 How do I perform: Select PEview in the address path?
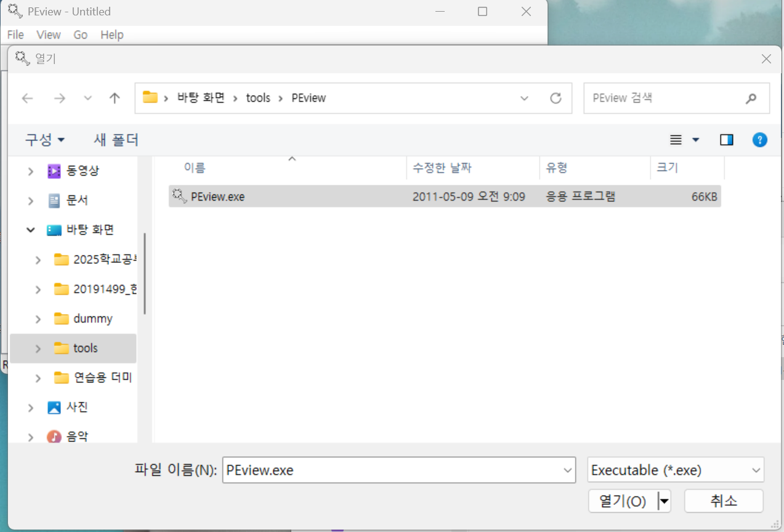[309, 98]
